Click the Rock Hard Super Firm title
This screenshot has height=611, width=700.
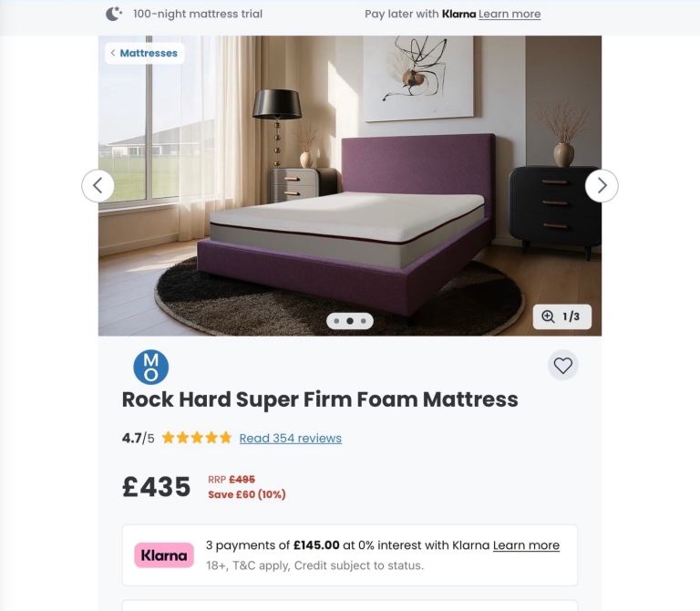pyautogui.click(x=320, y=399)
